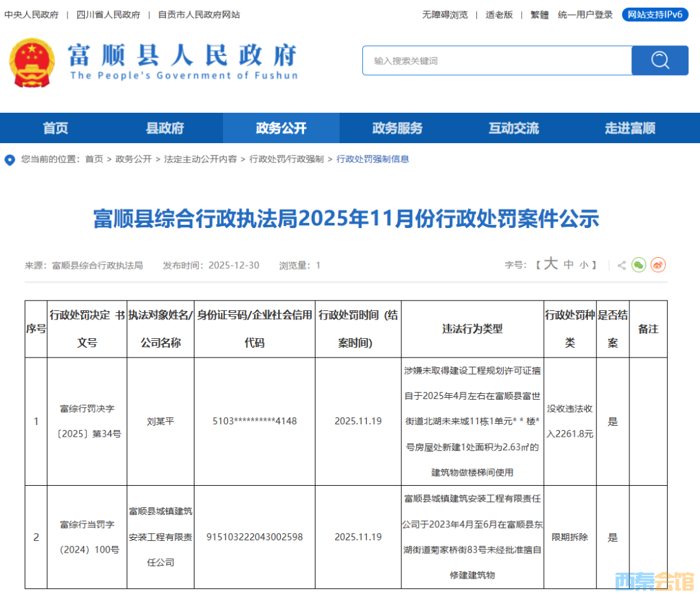Viewport: 700px width, 596px height.
Task: Open 走进富顺 in the navigation bar
Action: coord(629,128)
